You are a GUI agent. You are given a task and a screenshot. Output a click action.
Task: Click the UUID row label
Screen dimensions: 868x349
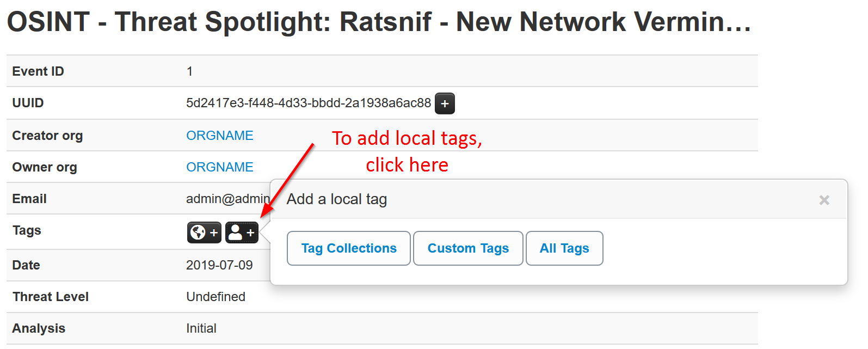click(x=28, y=103)
